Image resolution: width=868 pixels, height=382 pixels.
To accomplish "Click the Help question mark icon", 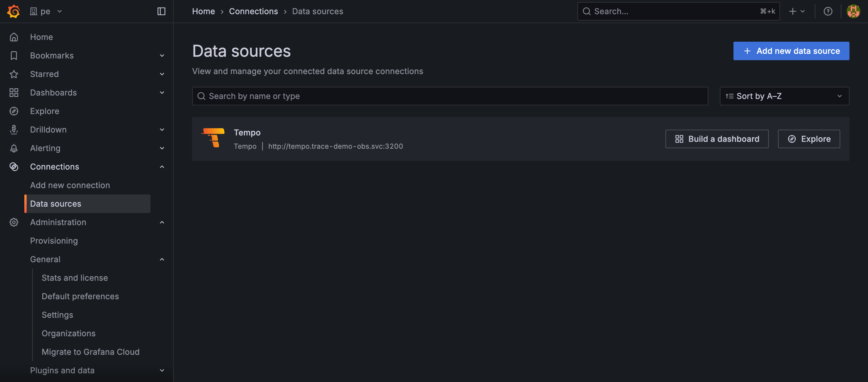I will tap(828, 11).
